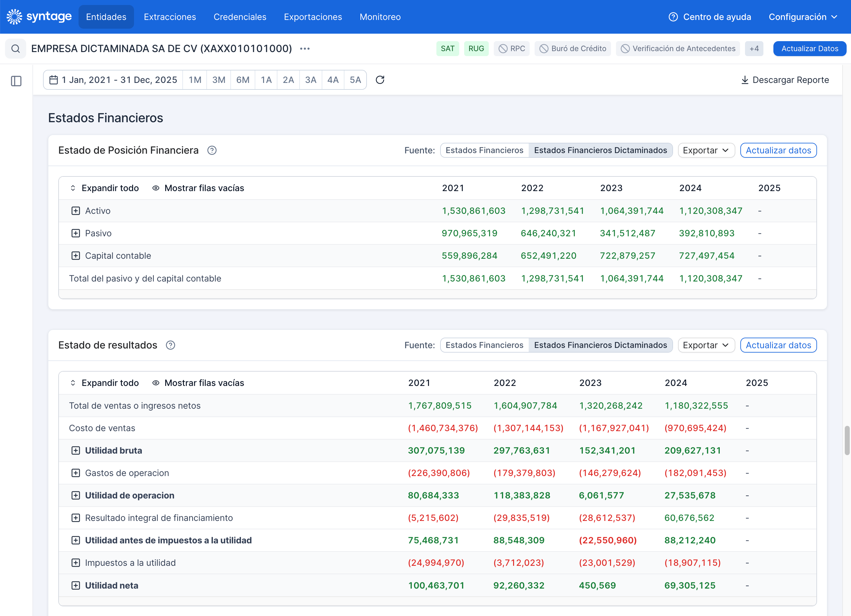Viewport: 851px width, 616px height.
Task: Open the entity three-dots options menu
Action: 305,49
